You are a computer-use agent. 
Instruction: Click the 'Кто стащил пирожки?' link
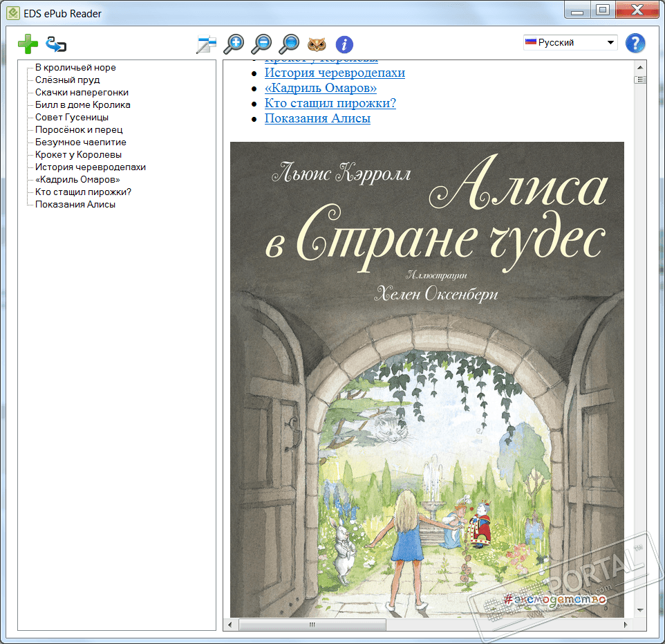330,103
